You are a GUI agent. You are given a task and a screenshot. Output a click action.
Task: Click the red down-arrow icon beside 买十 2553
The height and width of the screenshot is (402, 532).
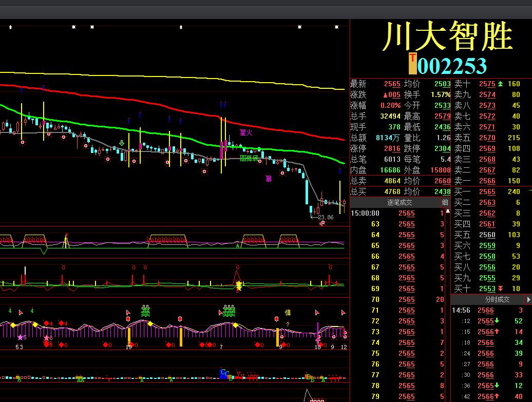point(501,289)
